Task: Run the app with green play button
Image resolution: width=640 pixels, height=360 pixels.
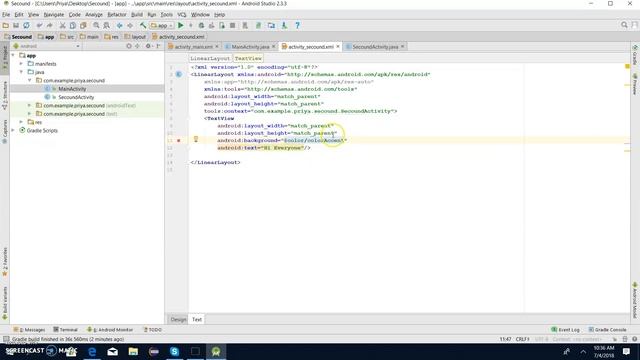Action: pyautogui.click(x=180, y=25)
